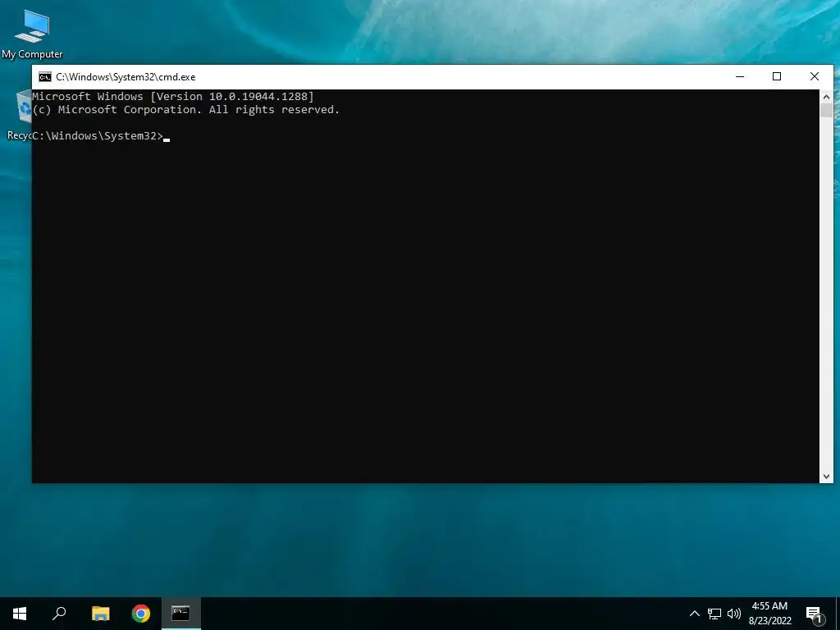Open the clock showing 4:55 AM
Screen dimensions: 840x630
pyautogui.click(x=769, y=614)
